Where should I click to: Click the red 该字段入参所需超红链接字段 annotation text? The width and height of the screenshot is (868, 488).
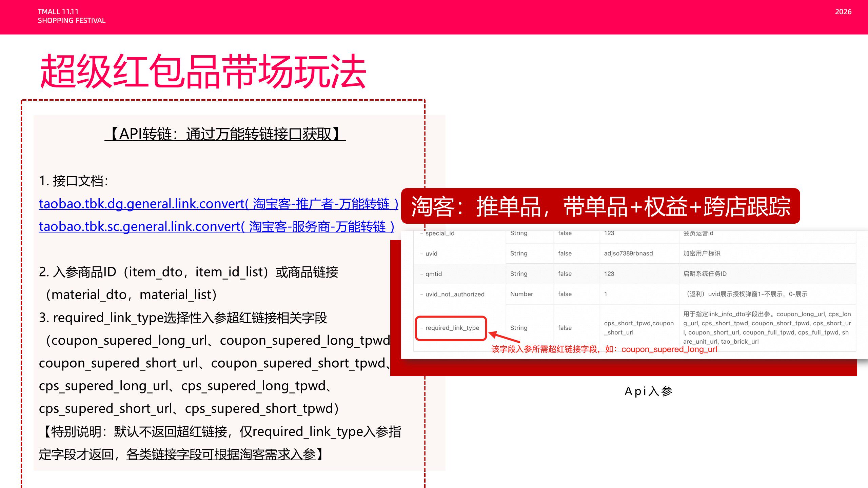(x=604, y=349)
